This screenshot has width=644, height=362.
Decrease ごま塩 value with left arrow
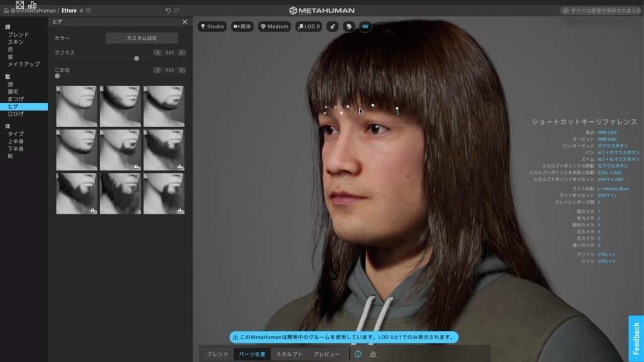158,70
